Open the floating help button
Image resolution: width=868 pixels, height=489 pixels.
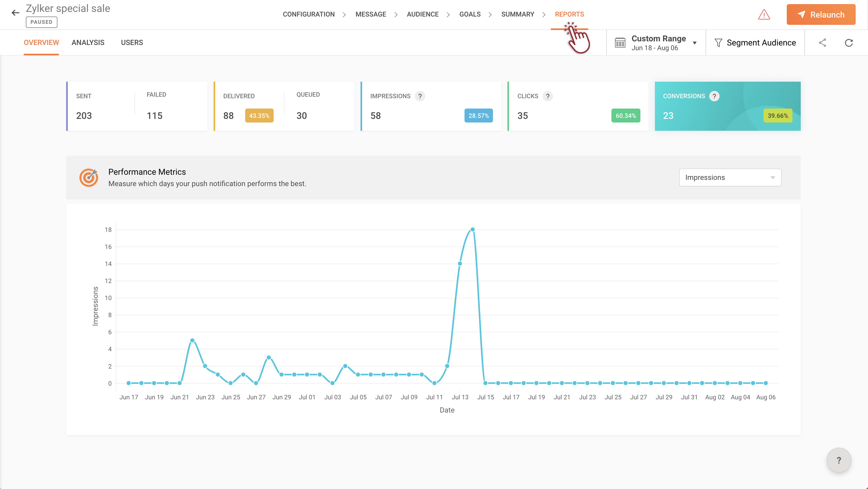839,460
